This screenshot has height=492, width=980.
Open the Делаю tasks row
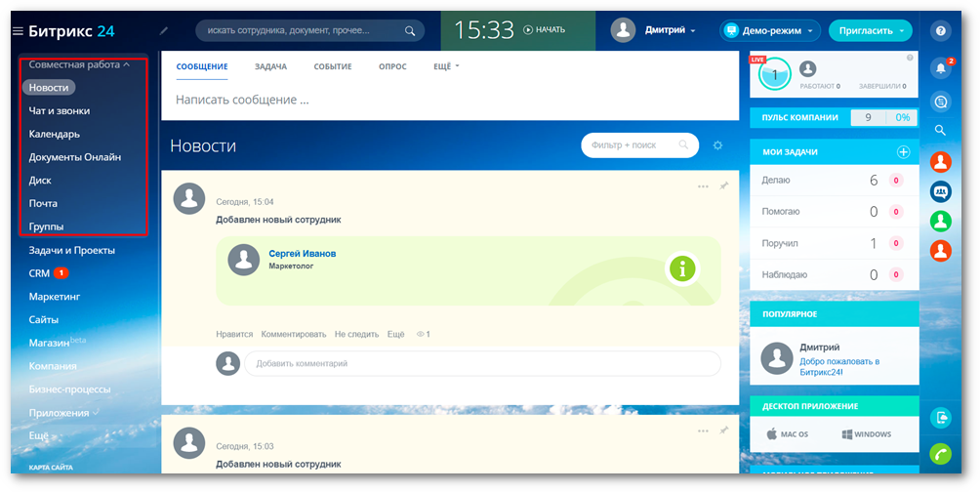pyautogui.click(x=835, y=181)
